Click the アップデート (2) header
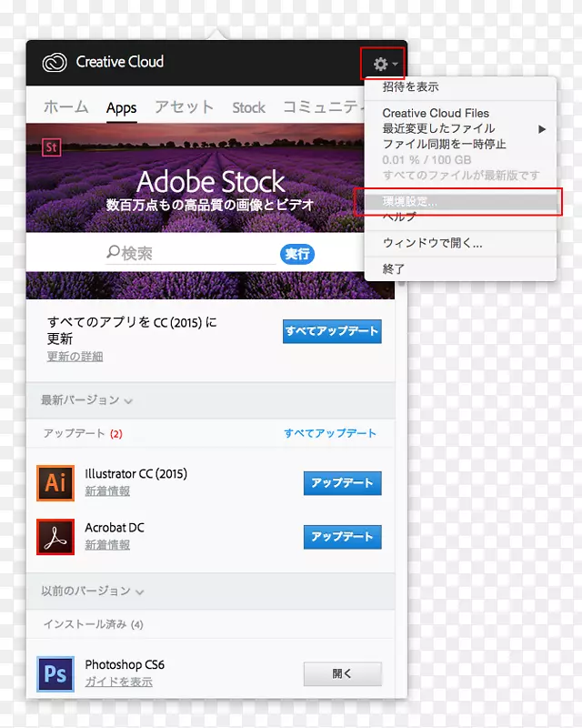This screenshot has height=728, width=582. click(x=83, y=434)
